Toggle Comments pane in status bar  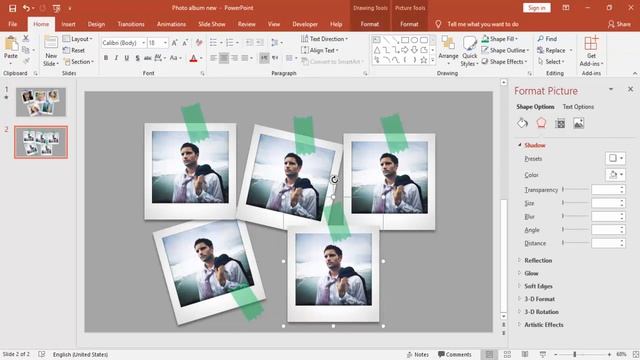point(455,354)
